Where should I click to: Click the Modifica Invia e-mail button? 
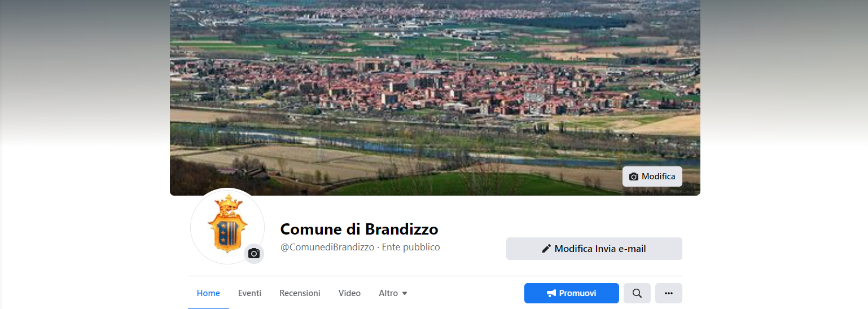(x=594, y=249)
